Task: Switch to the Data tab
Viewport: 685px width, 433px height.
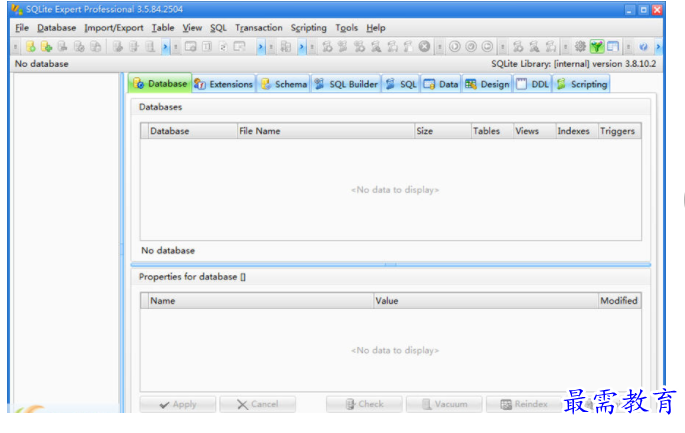Action: (441, 84)
